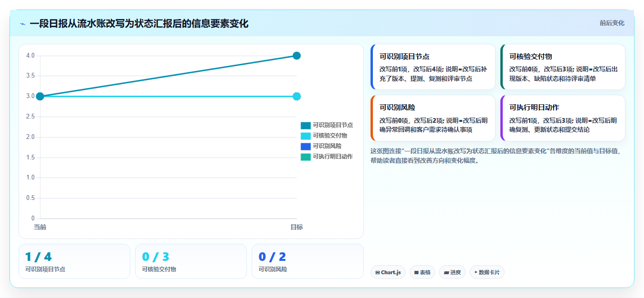The width and height of the screenshot is (644, 298).
Task: Click the 4.0 y-axis tick label
Action: (x=30, y=56)
